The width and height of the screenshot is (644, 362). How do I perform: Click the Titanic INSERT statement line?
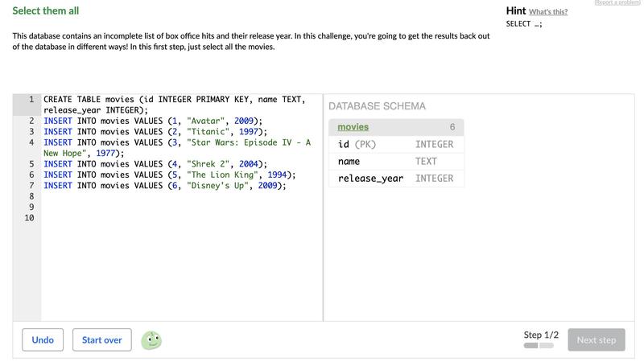click(155, 132)
